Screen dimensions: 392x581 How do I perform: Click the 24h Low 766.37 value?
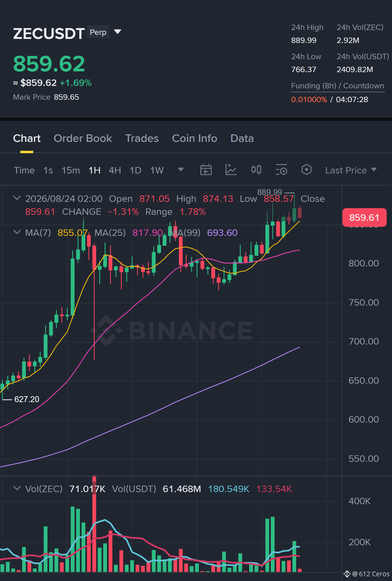(x=304, y=69)
